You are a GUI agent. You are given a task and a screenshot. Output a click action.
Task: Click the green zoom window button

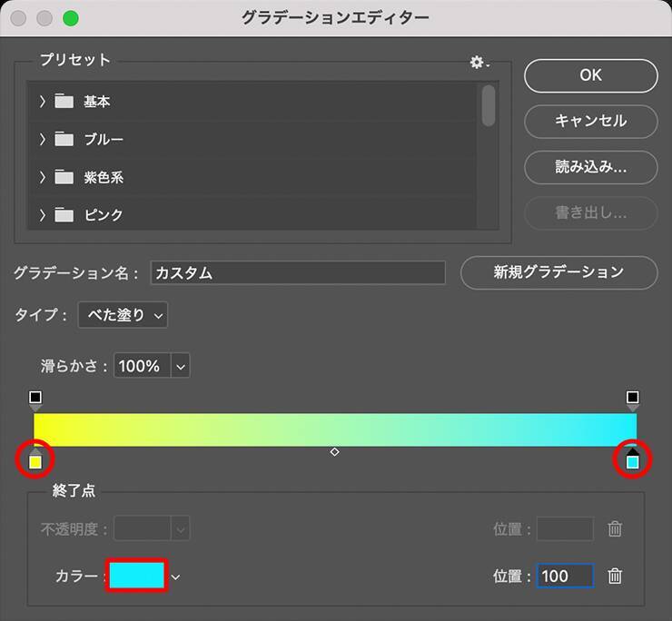(71, 18)
